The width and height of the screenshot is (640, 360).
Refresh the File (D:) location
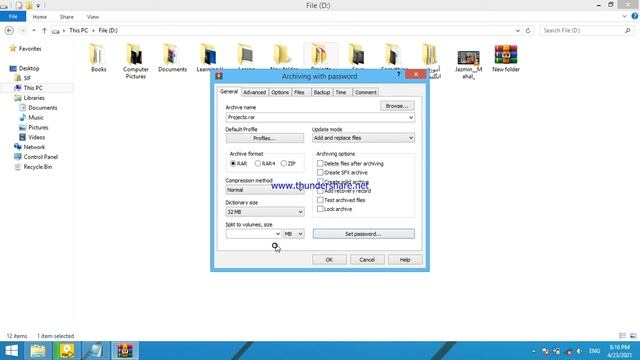[528, 31]
